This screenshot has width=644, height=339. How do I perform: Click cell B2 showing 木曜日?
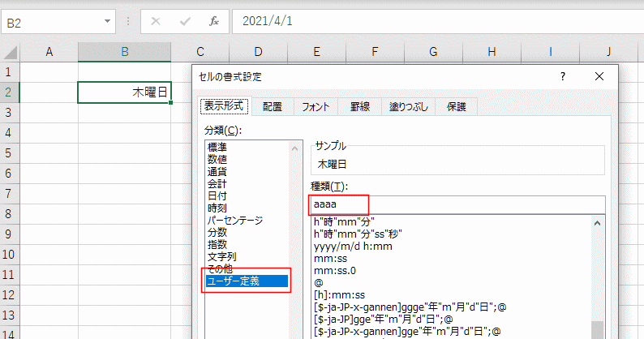click(124, 92)
